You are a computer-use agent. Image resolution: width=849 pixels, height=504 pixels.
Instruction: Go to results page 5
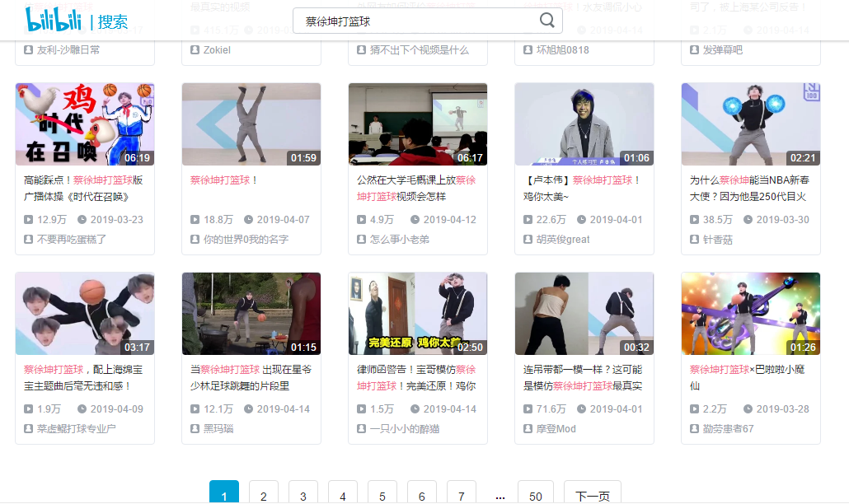382,492
